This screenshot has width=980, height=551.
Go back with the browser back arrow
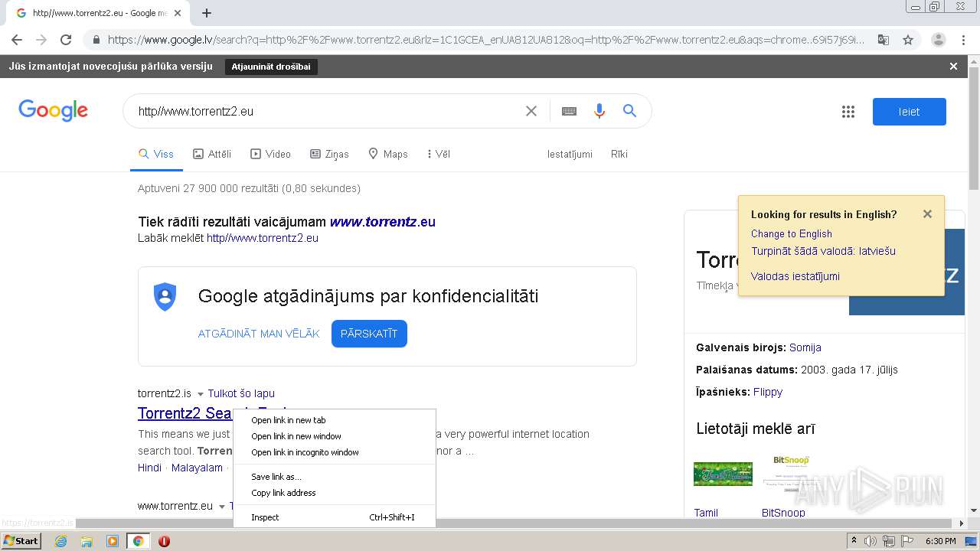click(17, 40)
